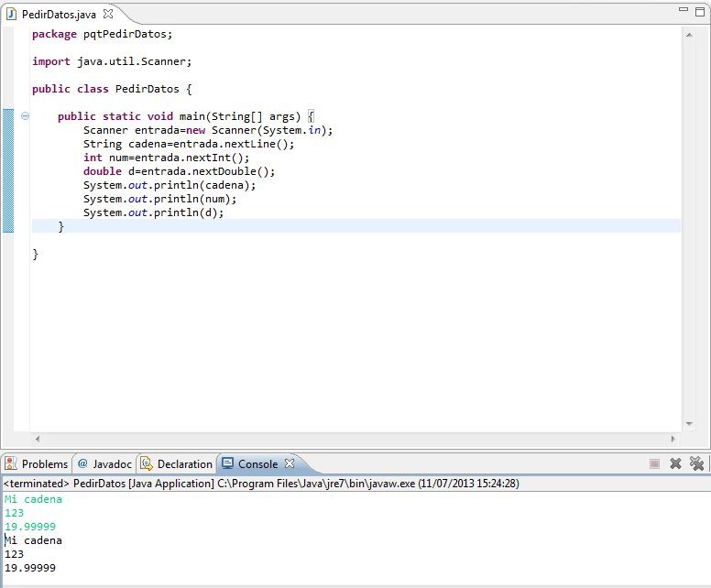711x588 pixels.
Task: Activate the Console tab
Action: tap(257, 464)
